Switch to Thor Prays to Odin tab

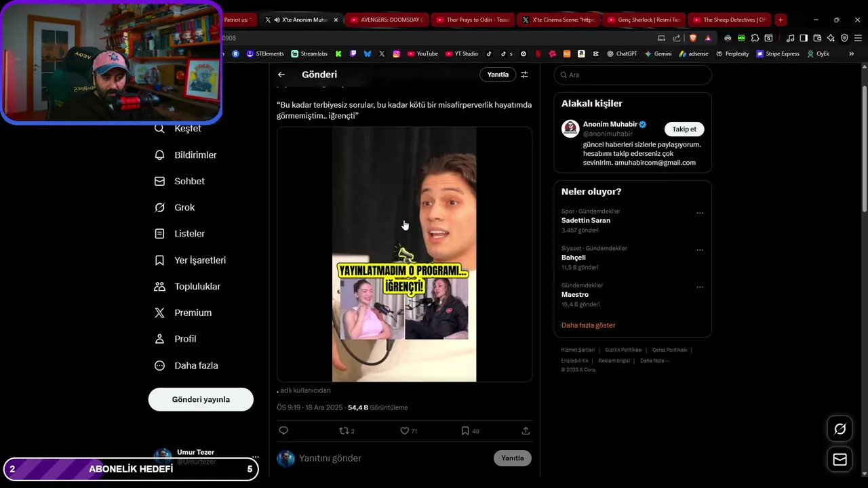click(x=473, y=20)
